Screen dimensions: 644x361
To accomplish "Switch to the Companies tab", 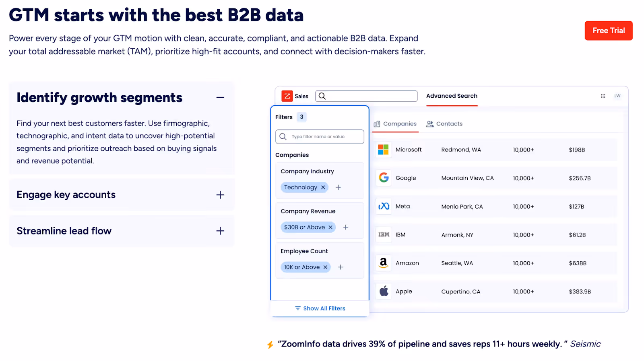I will tap(395, 124).
